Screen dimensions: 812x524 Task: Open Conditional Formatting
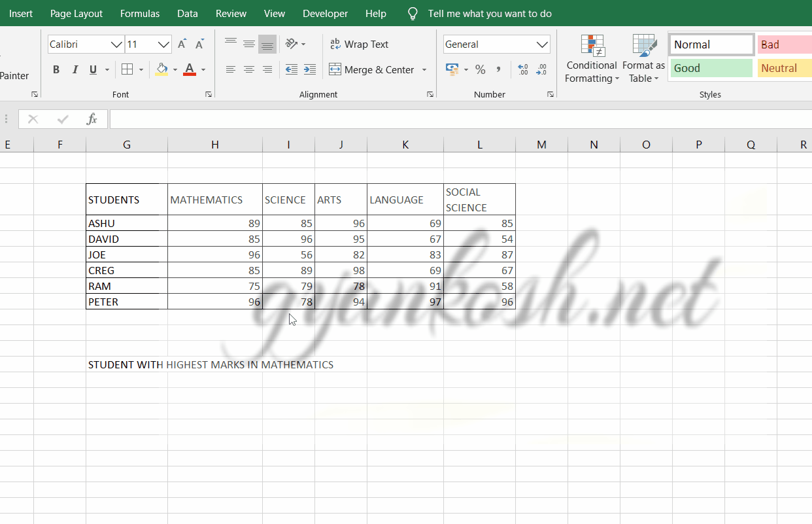pos(591,58)
